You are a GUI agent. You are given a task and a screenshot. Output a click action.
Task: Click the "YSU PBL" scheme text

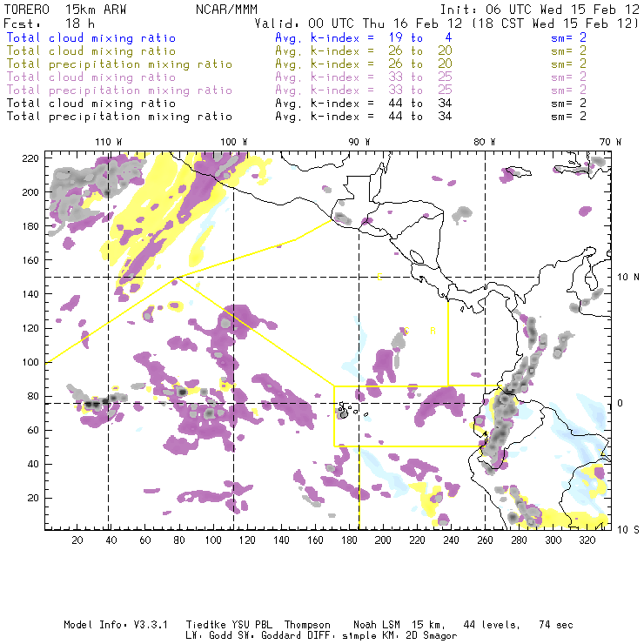(251, 625)
